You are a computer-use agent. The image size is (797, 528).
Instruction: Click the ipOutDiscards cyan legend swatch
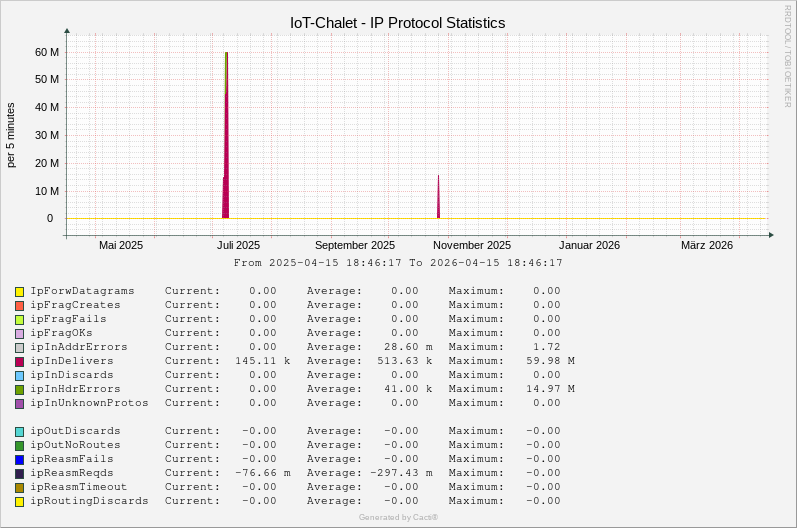click(19, 431)
